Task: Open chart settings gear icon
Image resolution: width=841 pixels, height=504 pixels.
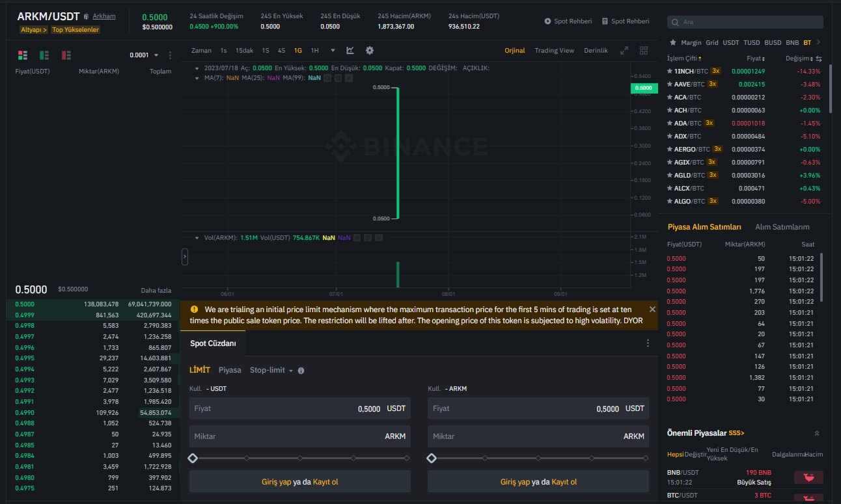Action: [370, 51]
